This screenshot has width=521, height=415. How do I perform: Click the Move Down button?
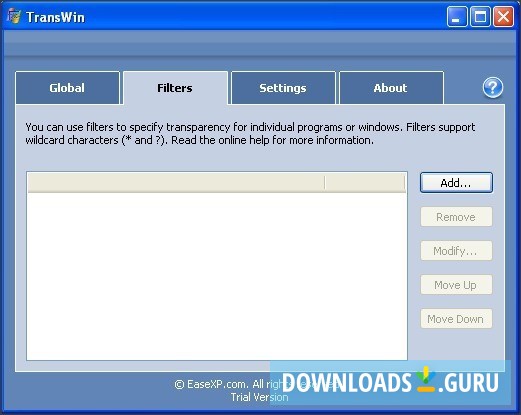coord(456,319)
